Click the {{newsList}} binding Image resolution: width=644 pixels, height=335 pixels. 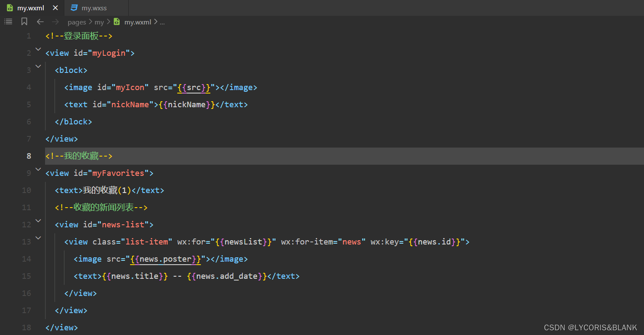[x=243, y=242]
